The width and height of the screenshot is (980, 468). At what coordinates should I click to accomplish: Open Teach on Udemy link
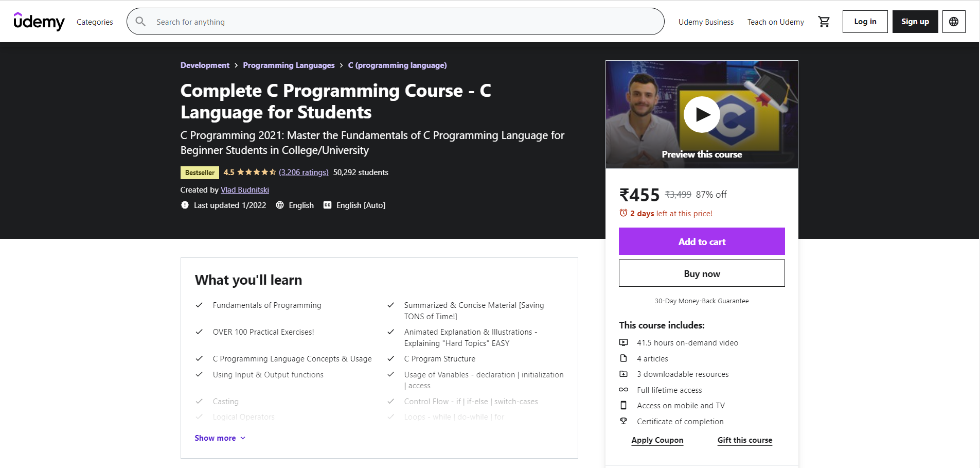[775, 22]
